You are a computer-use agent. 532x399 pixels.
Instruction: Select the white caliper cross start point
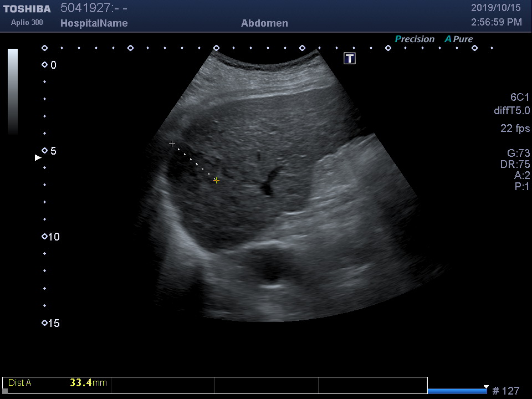(x=172, y=144)
